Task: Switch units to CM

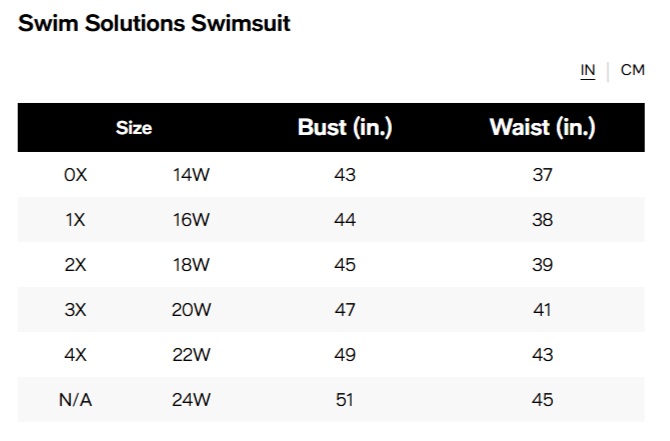Action: click(632, 70)
